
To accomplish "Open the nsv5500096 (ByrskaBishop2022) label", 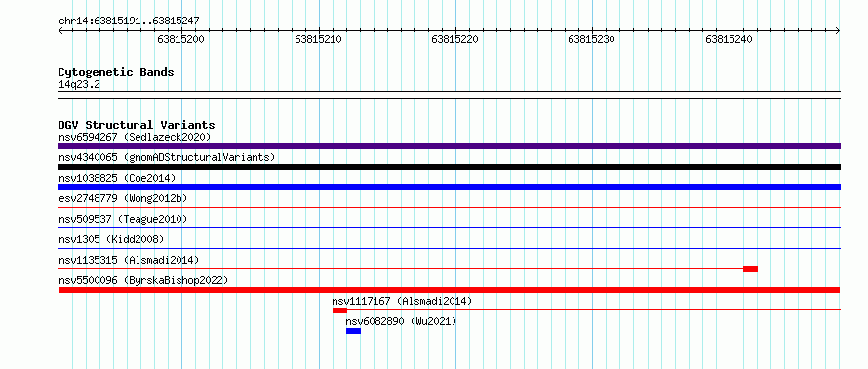I will (142, 280).
